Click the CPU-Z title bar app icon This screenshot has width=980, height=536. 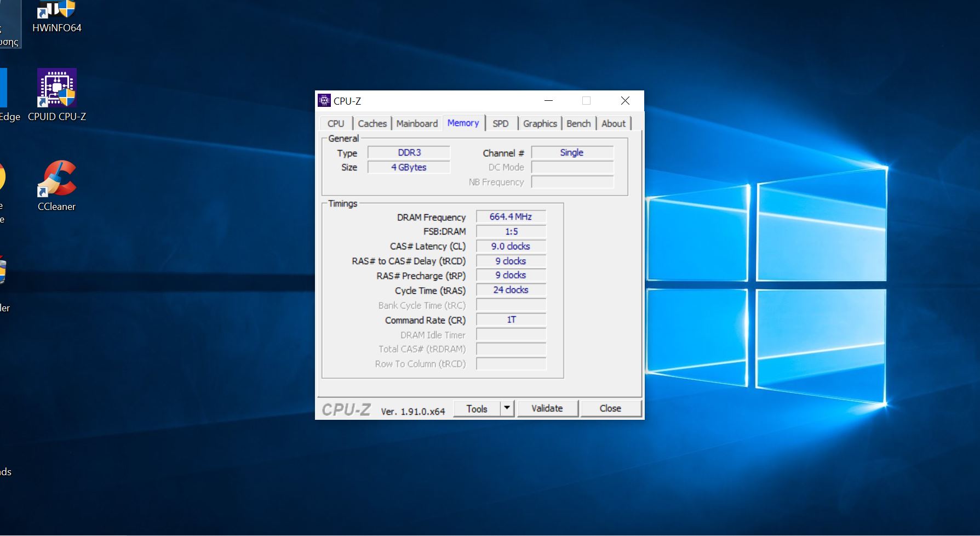[x=324, y=100]
